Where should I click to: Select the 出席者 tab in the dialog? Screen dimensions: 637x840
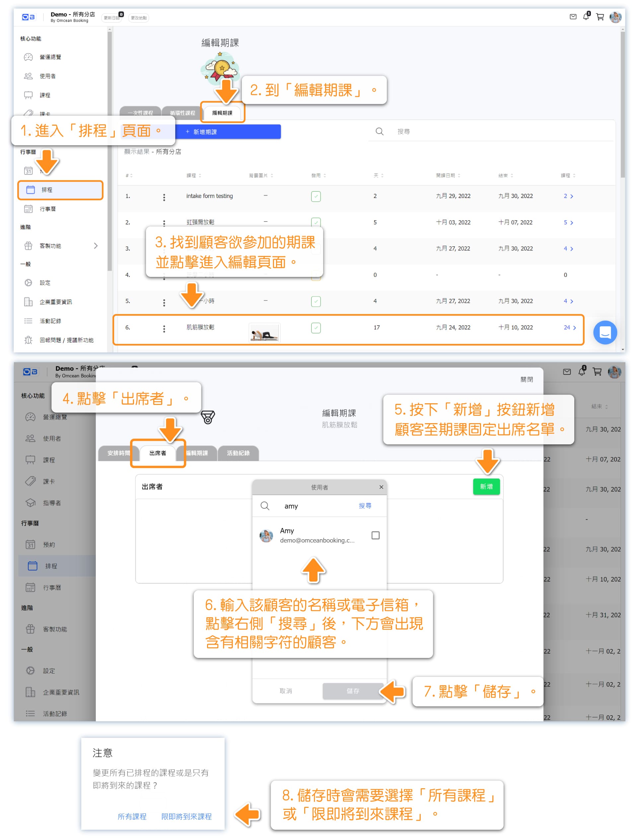click(158, 453)
